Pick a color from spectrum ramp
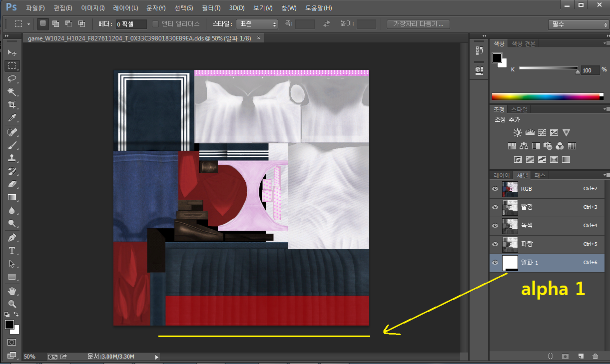Screen dimensions: 610x364 548,97
